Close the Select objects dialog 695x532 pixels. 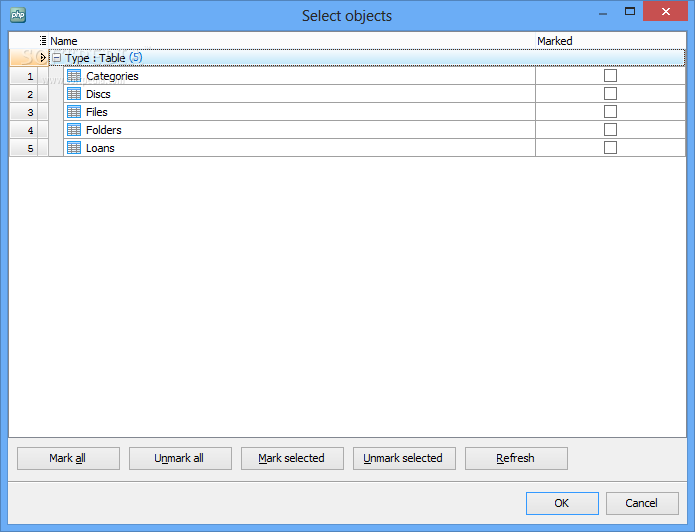(x=665, y=11)
